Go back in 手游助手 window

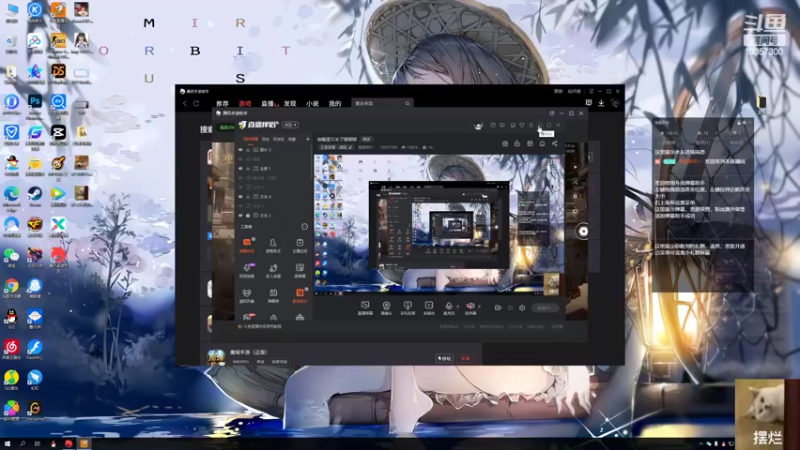pyautogui.click(x=185, y=104)
